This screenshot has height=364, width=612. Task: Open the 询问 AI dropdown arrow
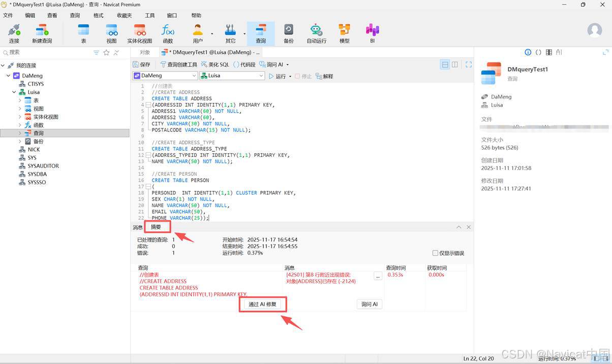click(x=288, y=65)
